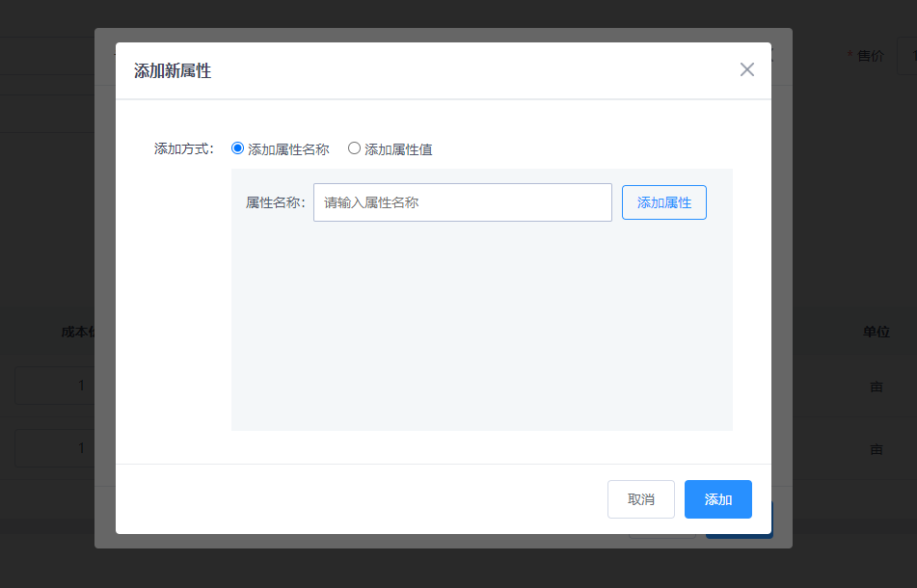Click the 成本价 column header
This screenshot has width=917, height=588.
[77, 332]
